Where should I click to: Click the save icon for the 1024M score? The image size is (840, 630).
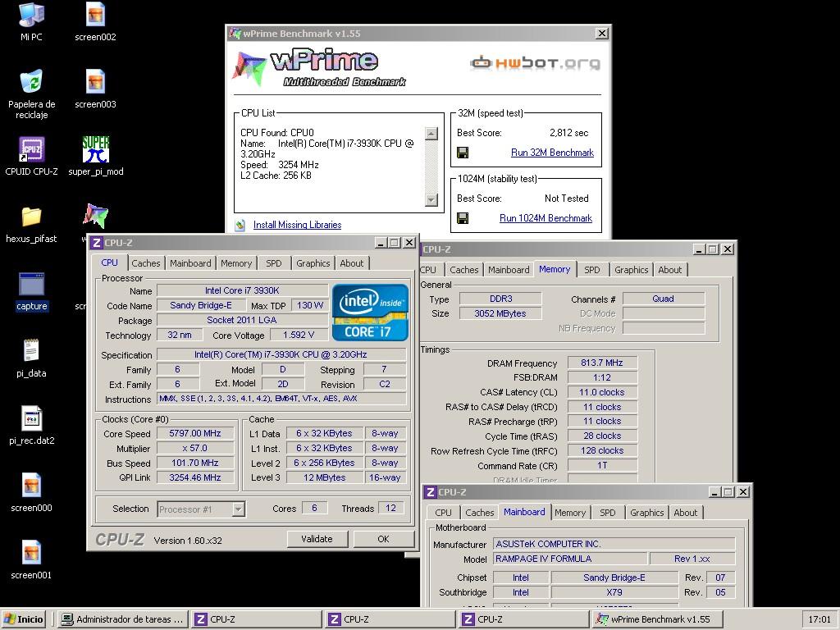[463, 218]
